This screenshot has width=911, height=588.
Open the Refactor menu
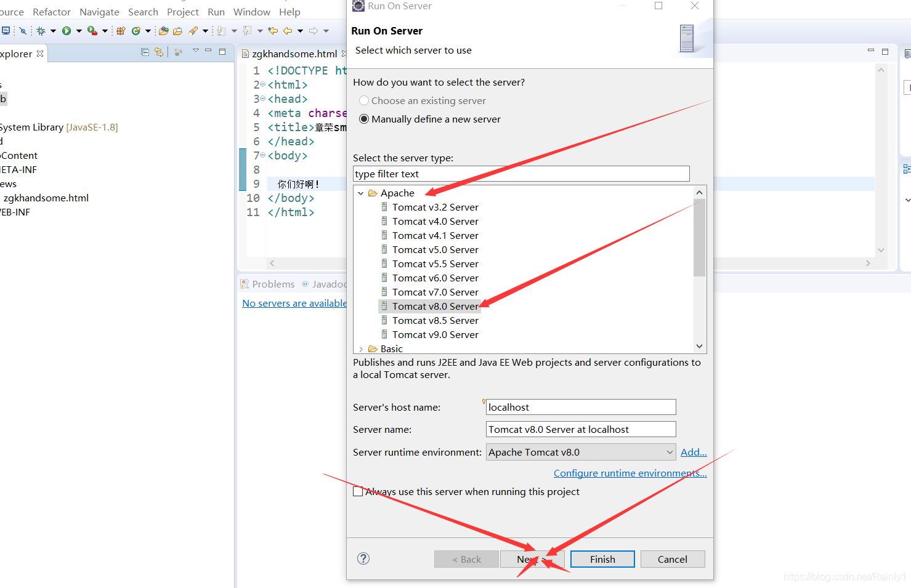[52, 12]
